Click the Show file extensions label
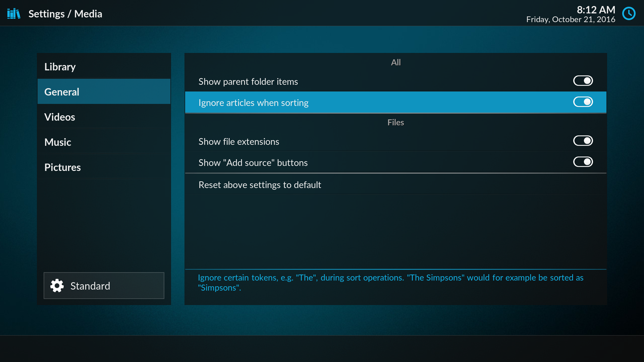Viewport: 644px width, 362px height. click(238, 141)
